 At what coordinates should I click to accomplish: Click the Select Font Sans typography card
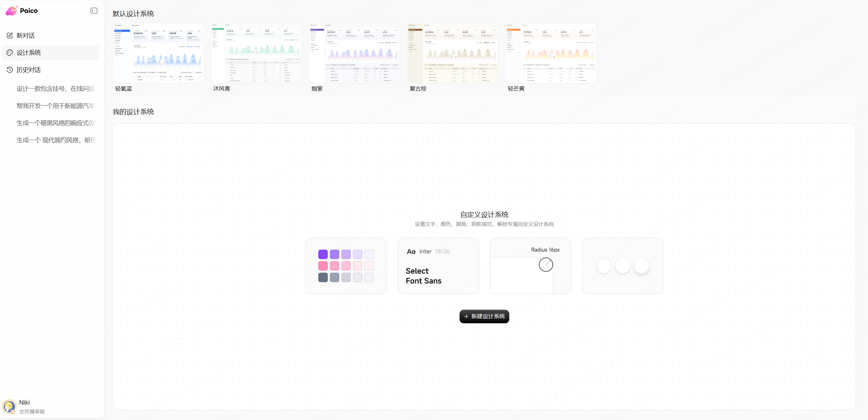pyautogui.click(x=438, y=266)
